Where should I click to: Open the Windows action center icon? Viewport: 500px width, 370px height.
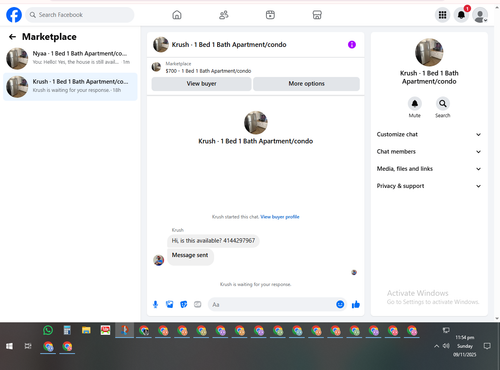[487, 346]
